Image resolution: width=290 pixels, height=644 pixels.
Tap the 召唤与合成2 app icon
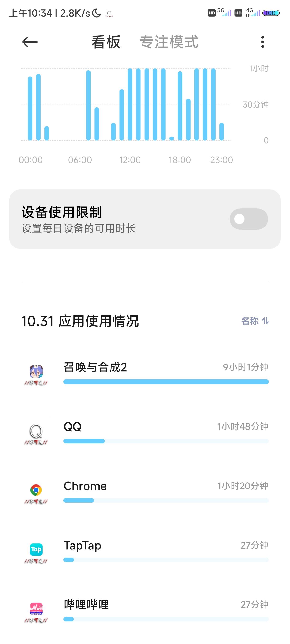(x=36, y=371)
